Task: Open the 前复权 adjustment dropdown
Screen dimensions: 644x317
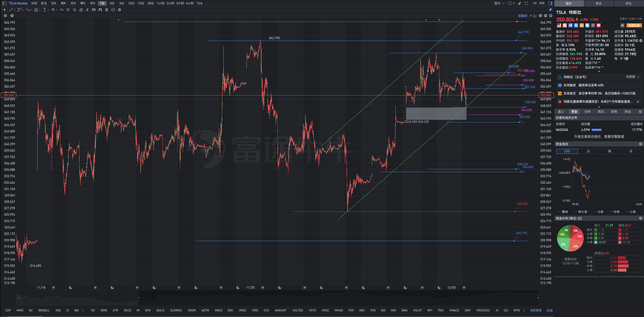Action: point(525,16)
